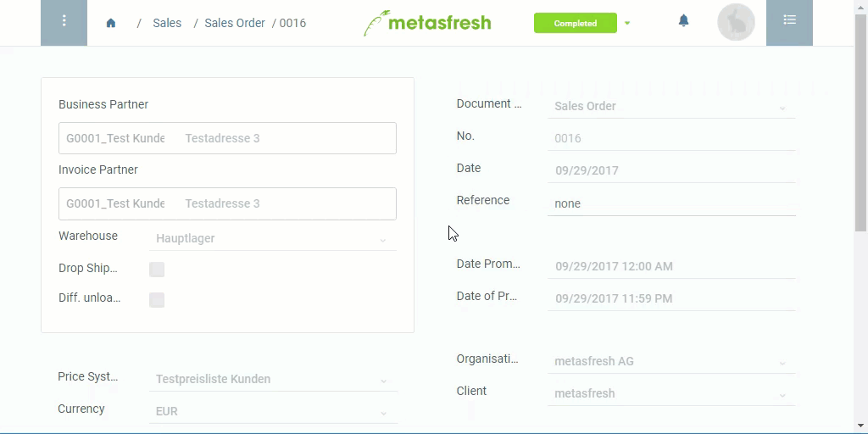Open the Currency EUR dropdown
Viewport: 868px width, 434px height.
(273, 411)
